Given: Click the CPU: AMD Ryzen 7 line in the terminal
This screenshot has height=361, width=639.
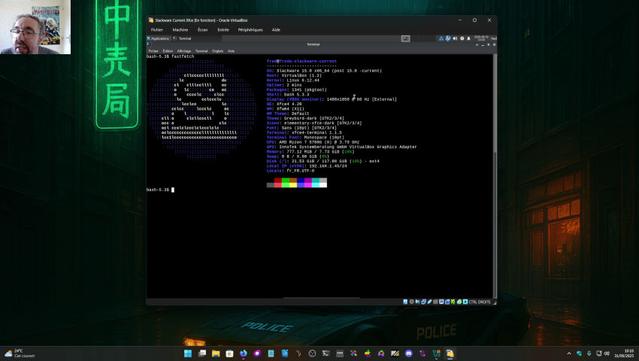Looking at the screenshot, I should [x=313, y=142].
